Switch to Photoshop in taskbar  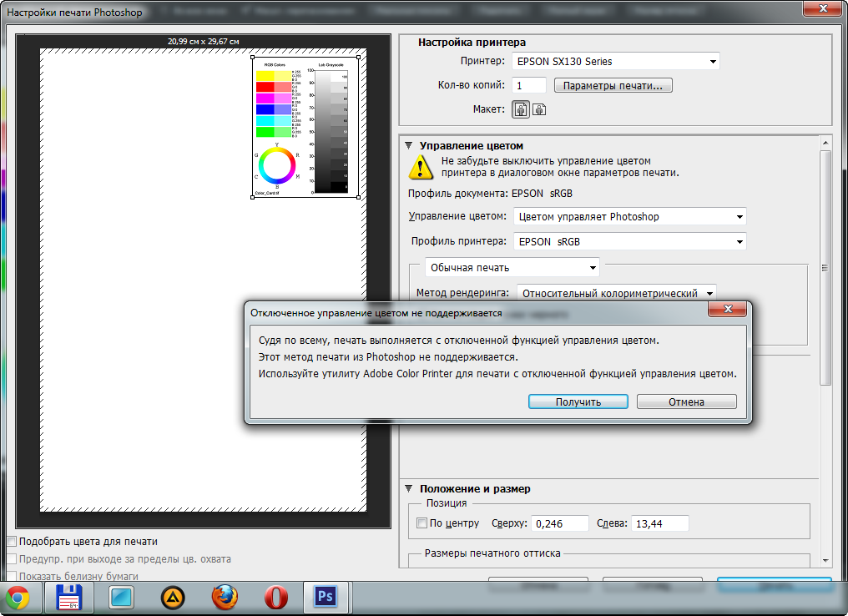pos(325,597)
